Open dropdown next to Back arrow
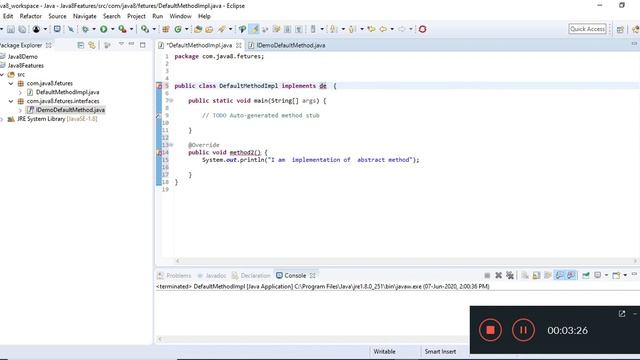Image resolution: width=640 pixels, height=360 pixels. tap(392, 29)
